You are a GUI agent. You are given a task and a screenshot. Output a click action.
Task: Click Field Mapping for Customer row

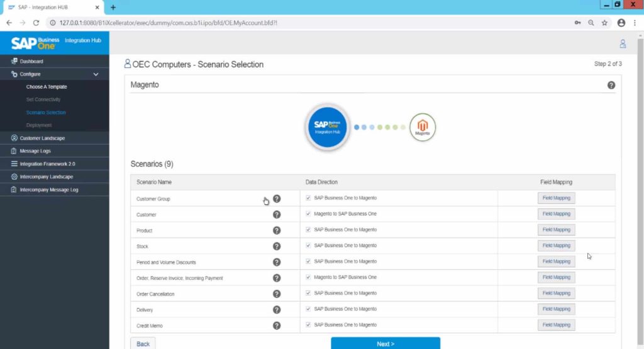click(556, 214)
